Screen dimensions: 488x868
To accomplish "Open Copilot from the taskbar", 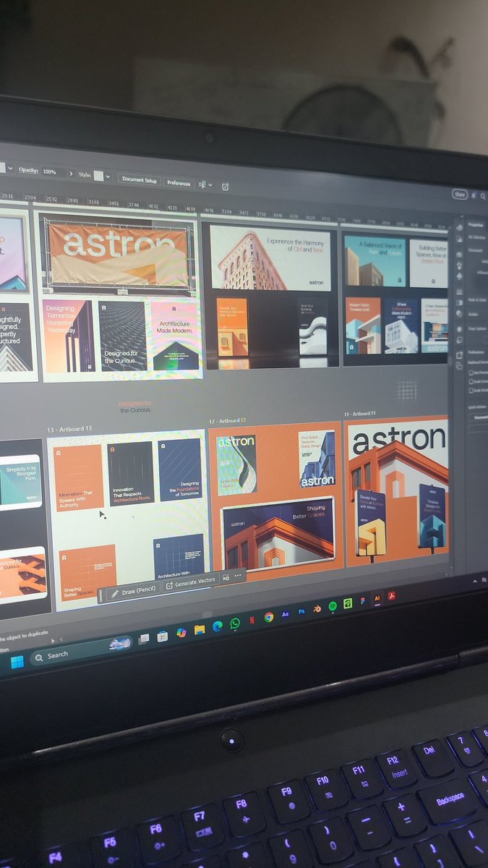I will [181, 632].
